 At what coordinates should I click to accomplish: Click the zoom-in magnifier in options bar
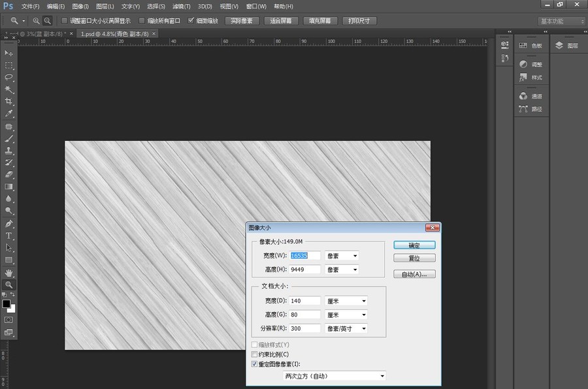(x=36, y=21)
